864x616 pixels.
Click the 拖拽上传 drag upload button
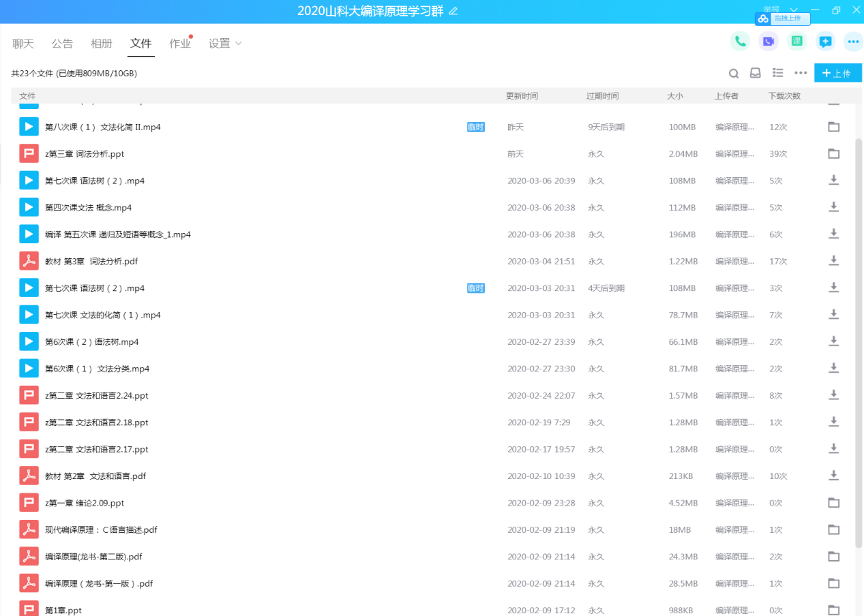pos(783,18)
